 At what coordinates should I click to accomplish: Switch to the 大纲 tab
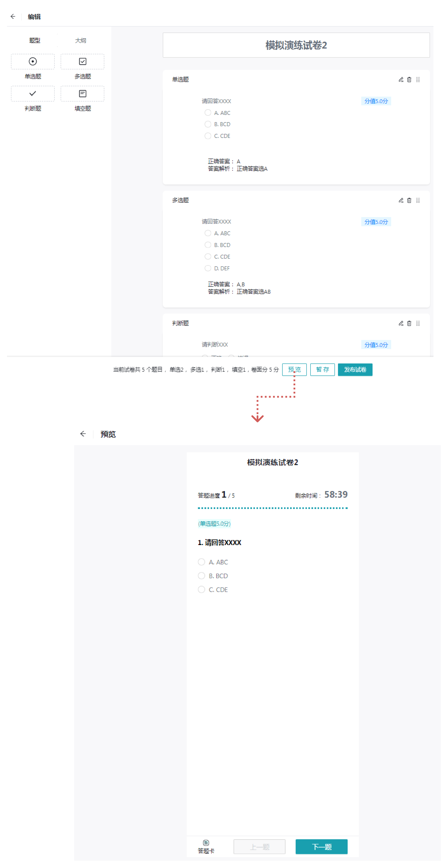(80, 40)
